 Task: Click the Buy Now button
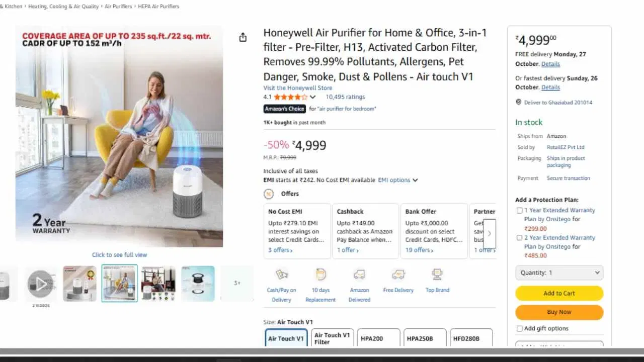(x=559, y=312)
